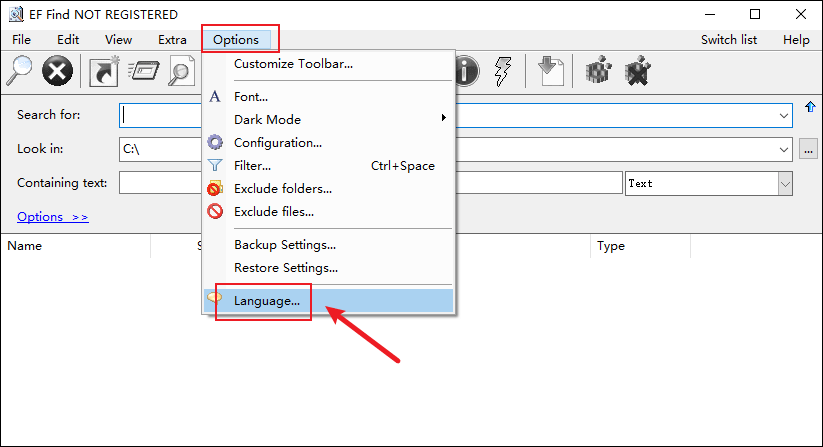Click the magnifying glass search icon
This screenshot has width=823, height=447.
click(20, 71)
